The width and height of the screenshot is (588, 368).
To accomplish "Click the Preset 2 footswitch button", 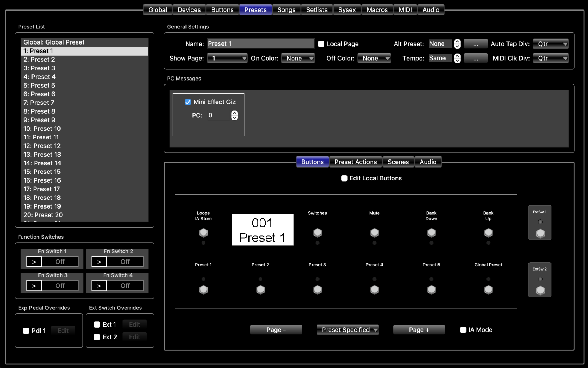I will tap(260, 290).
